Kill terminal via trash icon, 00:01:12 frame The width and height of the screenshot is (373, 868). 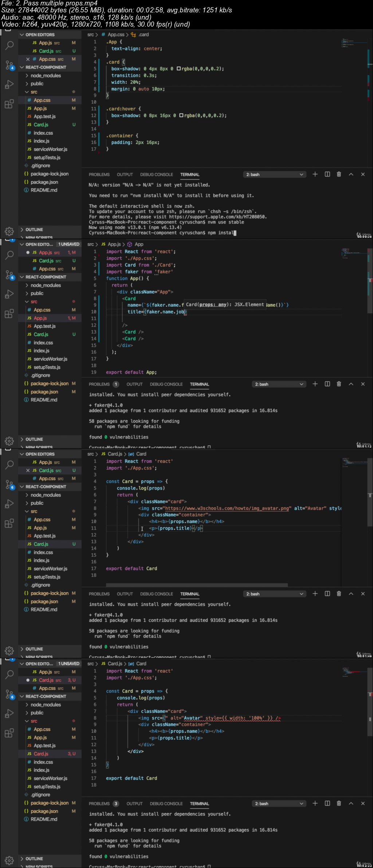[339, 384]
